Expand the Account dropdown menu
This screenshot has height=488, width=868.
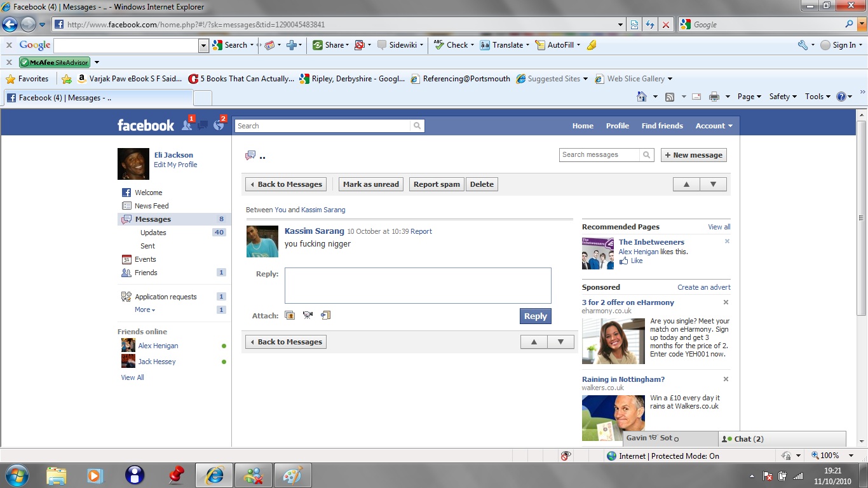(714, 126)
